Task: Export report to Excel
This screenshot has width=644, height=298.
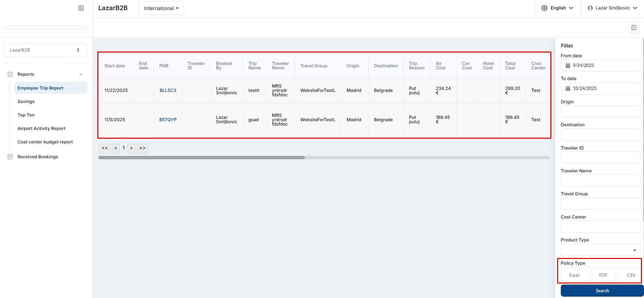Action: (x=574, y=275)
